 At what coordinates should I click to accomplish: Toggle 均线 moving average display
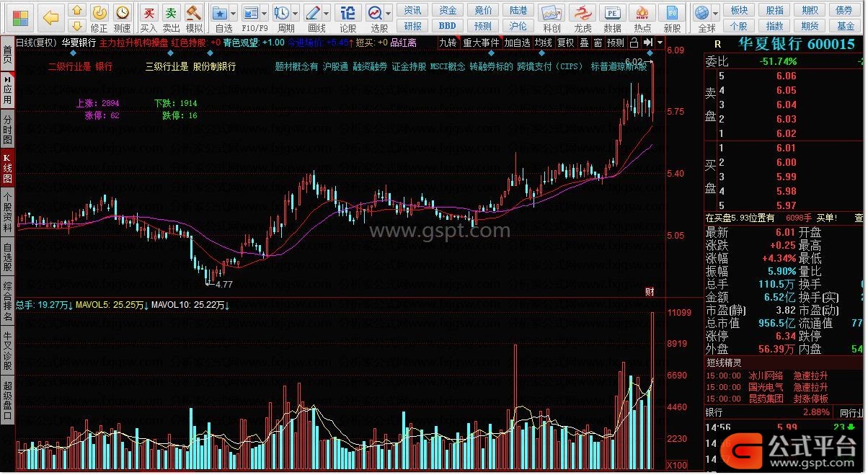pyautogui.click(x=543, y=43)
